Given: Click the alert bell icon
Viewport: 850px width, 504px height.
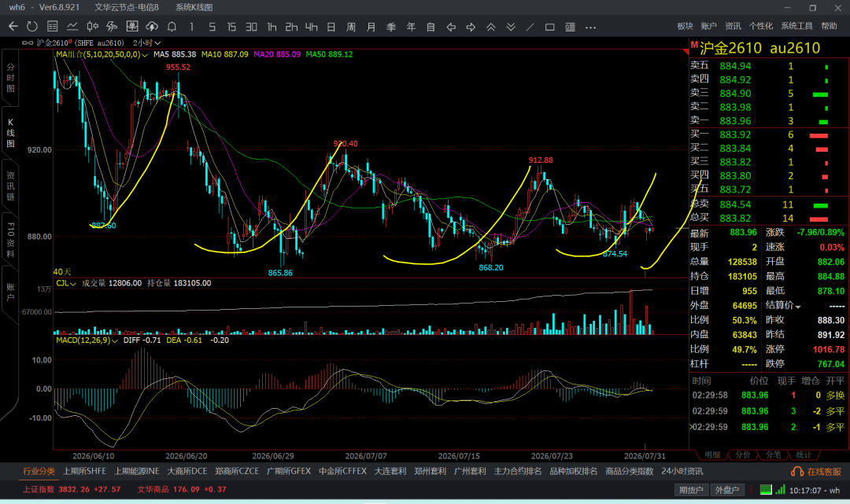Looking at the screenshot, I should 172,27.
